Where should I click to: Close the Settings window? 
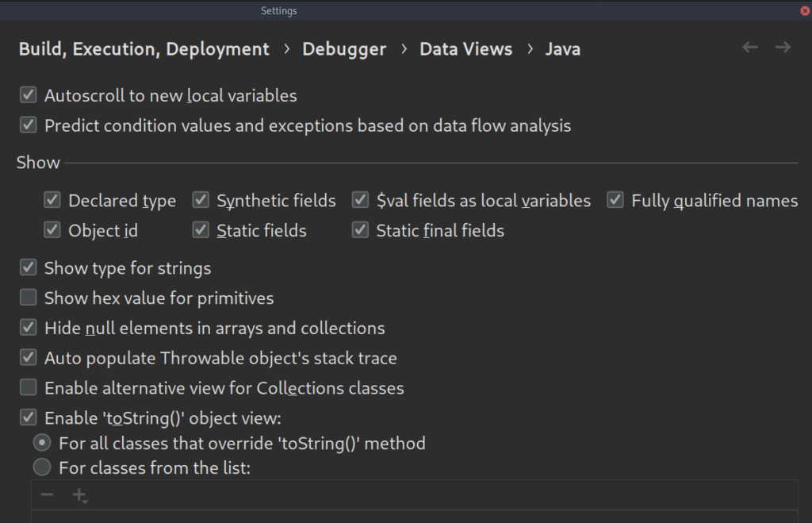pos(806,11)
